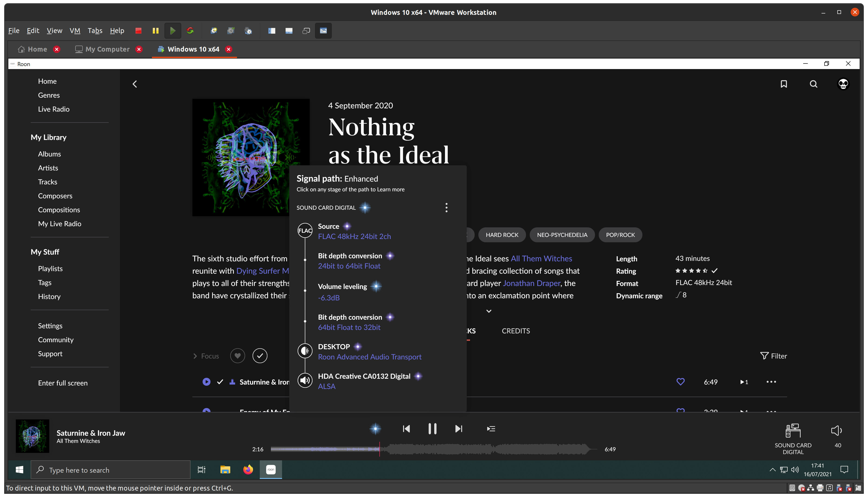Image resolution: width=868 pixels, height=498 pixels.
Task: Click VMware take snapshot icon
Action: pyautogui.click(x=214, y=30)
